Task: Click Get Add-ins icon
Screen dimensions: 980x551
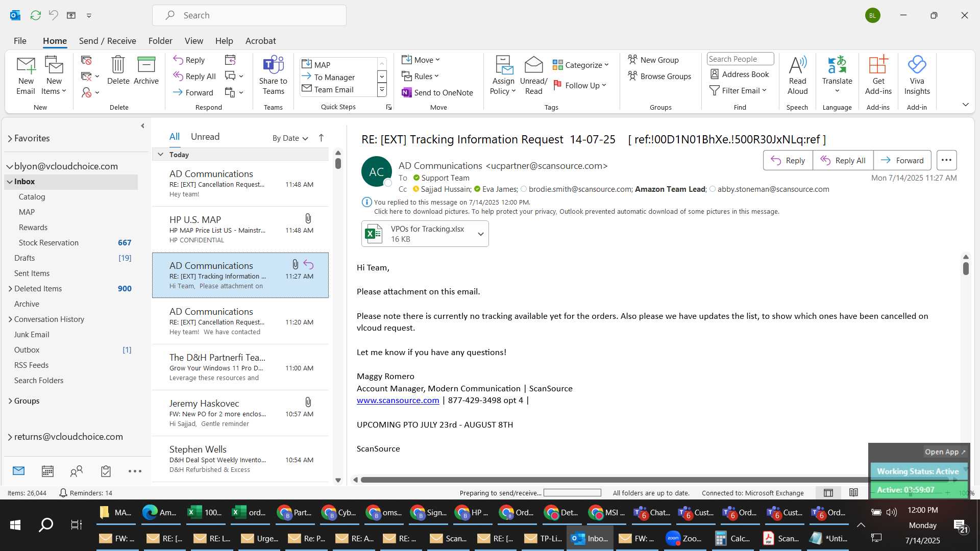Action: click(878, 76)
